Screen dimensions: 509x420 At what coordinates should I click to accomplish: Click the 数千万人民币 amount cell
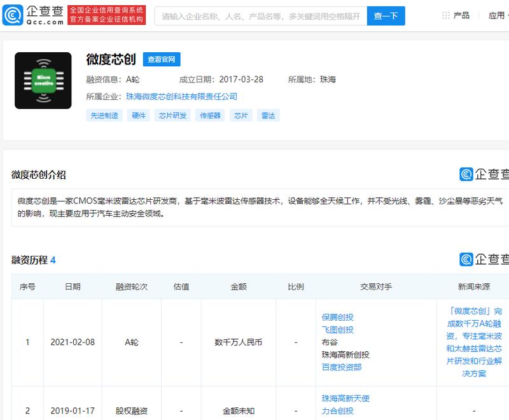238,342
